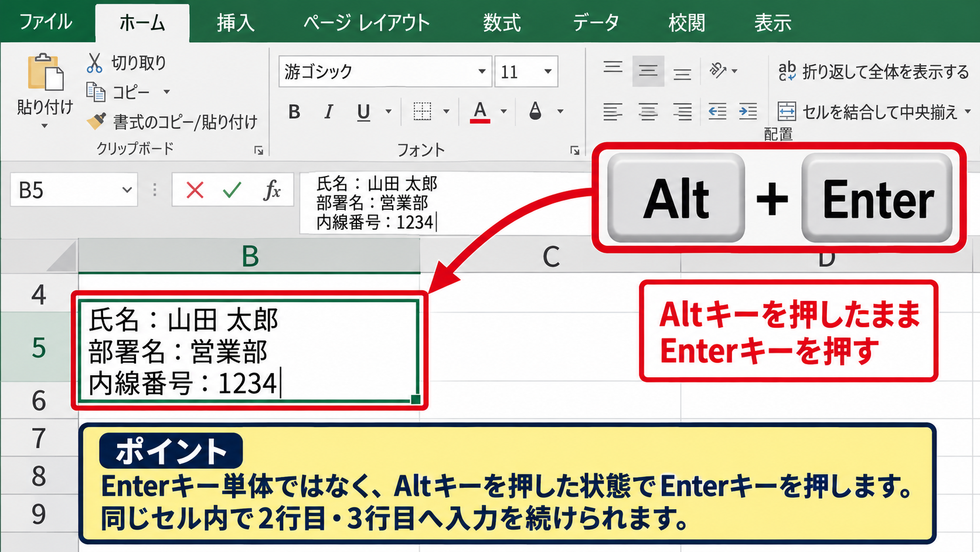Click the text orientation icon
Viewport: 980px width, 552px height.
click(717, 71)
